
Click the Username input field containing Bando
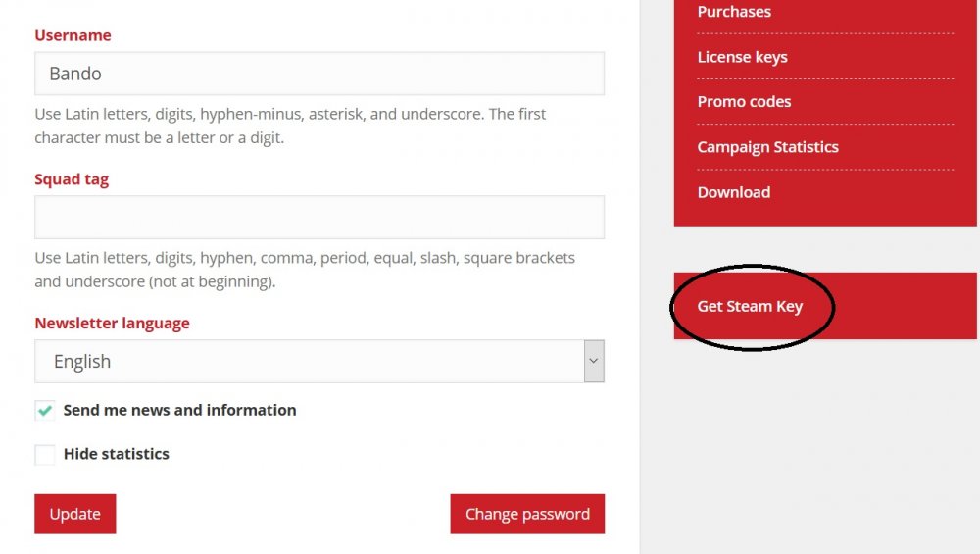[x=318, y=74]
